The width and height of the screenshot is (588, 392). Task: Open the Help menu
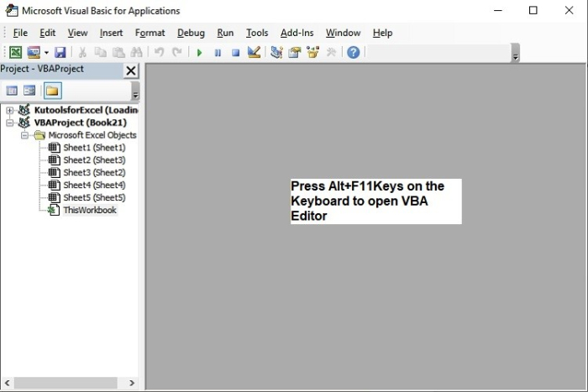tap(382, 33)
